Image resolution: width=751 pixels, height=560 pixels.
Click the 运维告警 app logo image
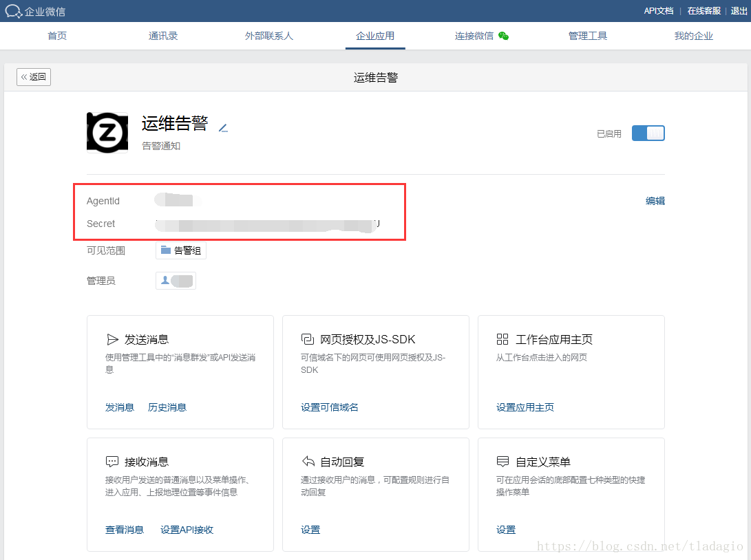[107, 132]
